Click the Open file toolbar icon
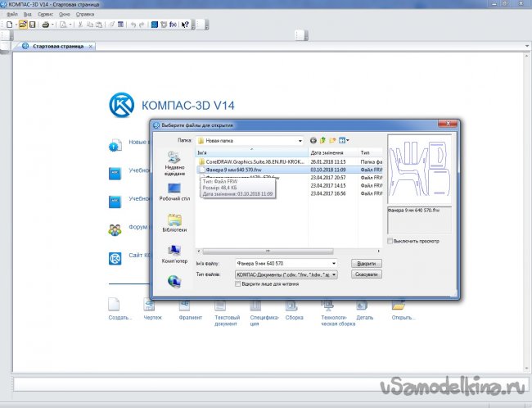This screenshot has width=532, height=408. (x=22, y=25)
